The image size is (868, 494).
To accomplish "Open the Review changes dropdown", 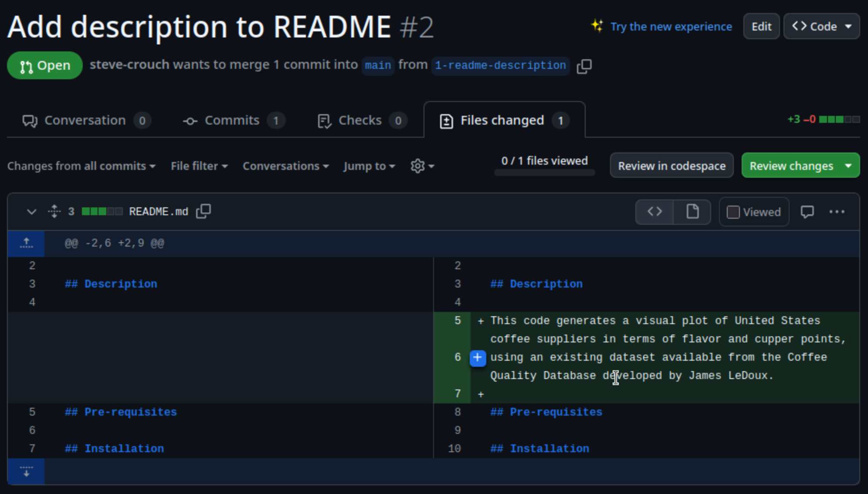I will (800, 166).
